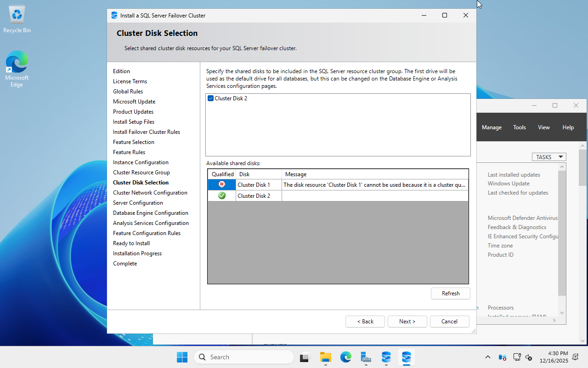Click inside the taskbar Search box
Image resolution: width=588 pixels, height=368 pixels.
(x=243, y=357)
